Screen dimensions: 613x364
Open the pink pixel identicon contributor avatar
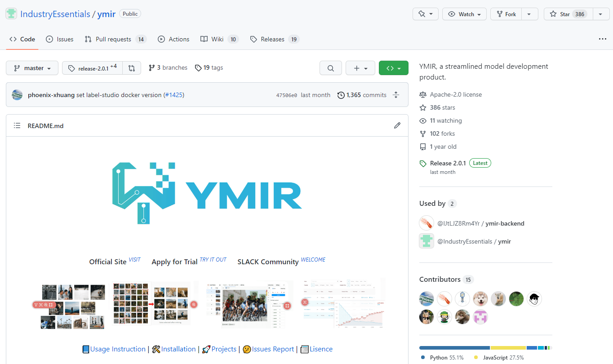(480, 316)
